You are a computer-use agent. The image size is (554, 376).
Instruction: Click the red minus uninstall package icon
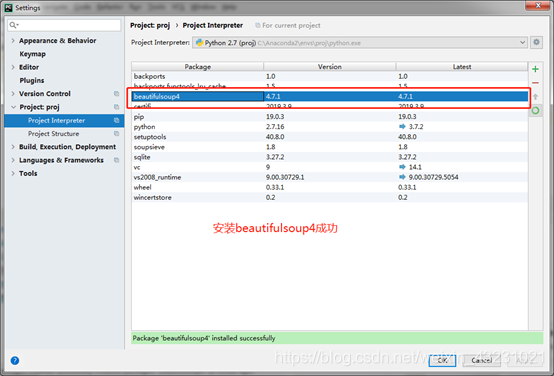tap(535, 83)
